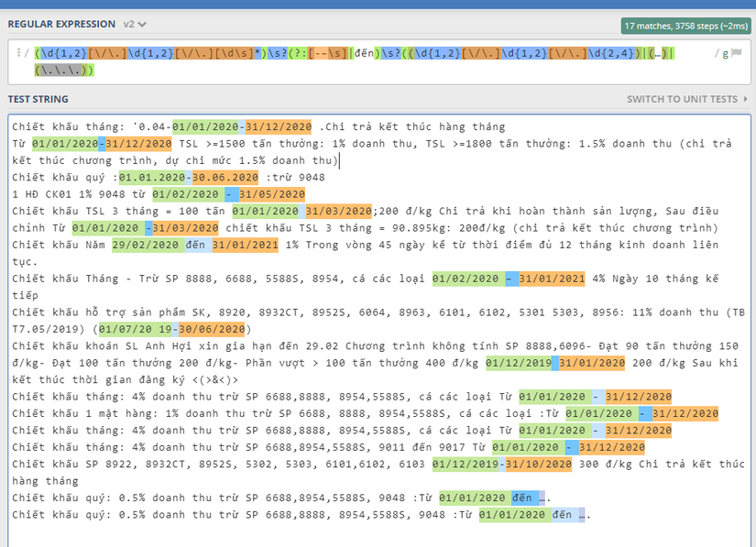Viewport: 756px width, 547px height.
Task: Click match 29/02/2020 in the 'Chiết khấu Năm' line
Action: point(145,245)
